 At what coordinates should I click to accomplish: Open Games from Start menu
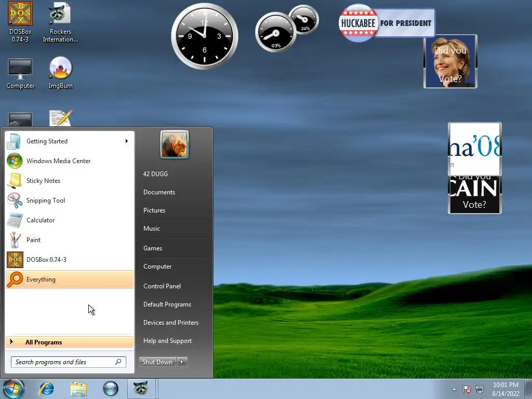point(153,248)
